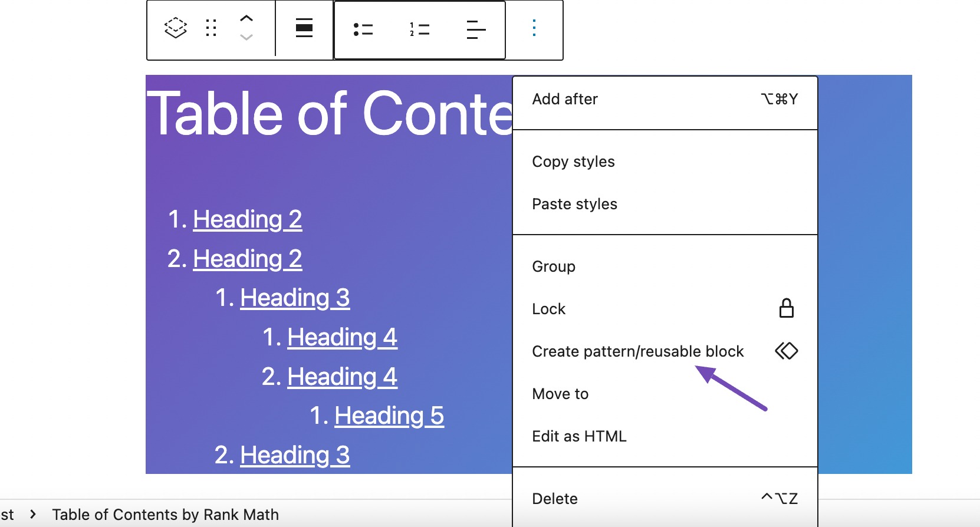Click Table of Contents by Rank Math breadcrumb
Viewport: 980px width, 527px height.
pos(165,515)
